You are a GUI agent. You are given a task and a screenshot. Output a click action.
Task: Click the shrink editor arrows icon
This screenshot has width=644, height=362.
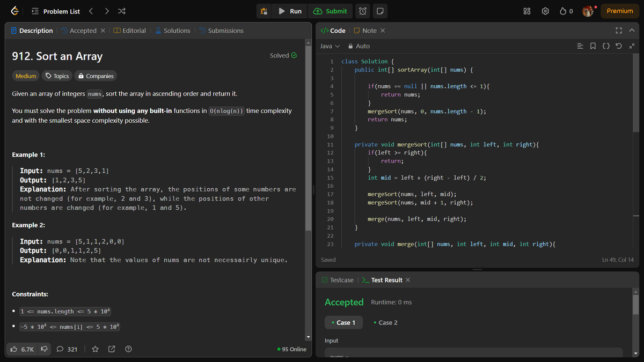[x=632, y=46]
